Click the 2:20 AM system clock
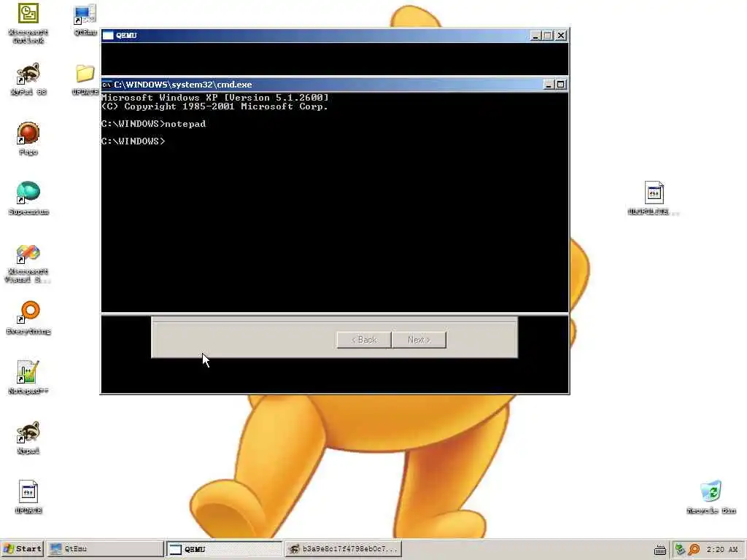Screen dimensions: 747x560 click(x=721, y=550)
